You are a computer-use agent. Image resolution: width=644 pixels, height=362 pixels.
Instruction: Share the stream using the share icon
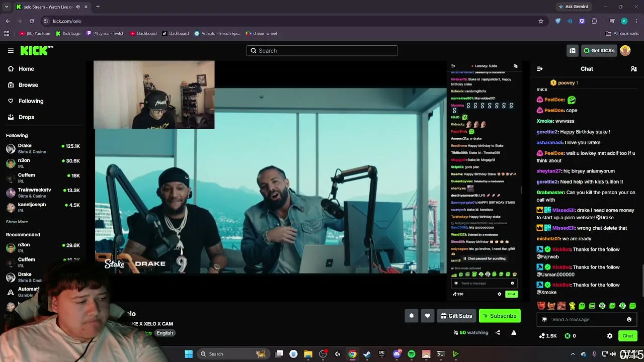(498, 332)
